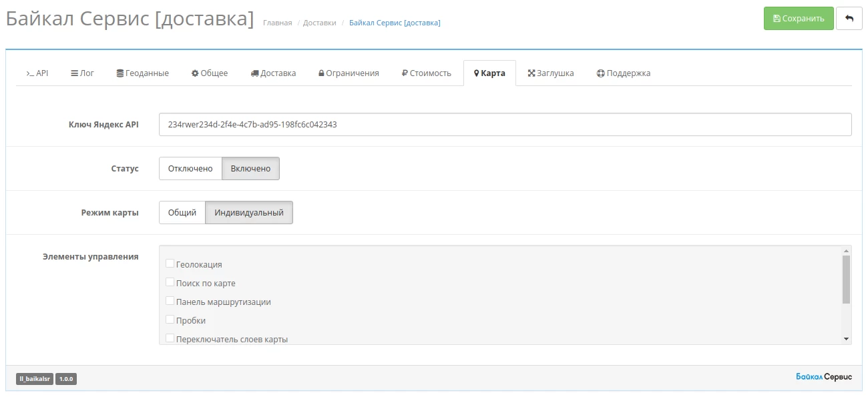
Task: Click the Байкал Сервис [доставка] page heading
Action: pyautogui.click(x=130, y=19)
